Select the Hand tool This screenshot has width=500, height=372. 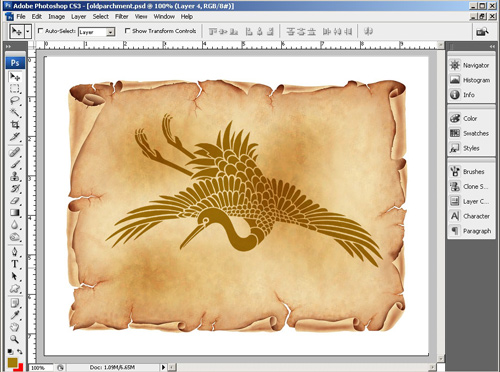coord(15,327)
